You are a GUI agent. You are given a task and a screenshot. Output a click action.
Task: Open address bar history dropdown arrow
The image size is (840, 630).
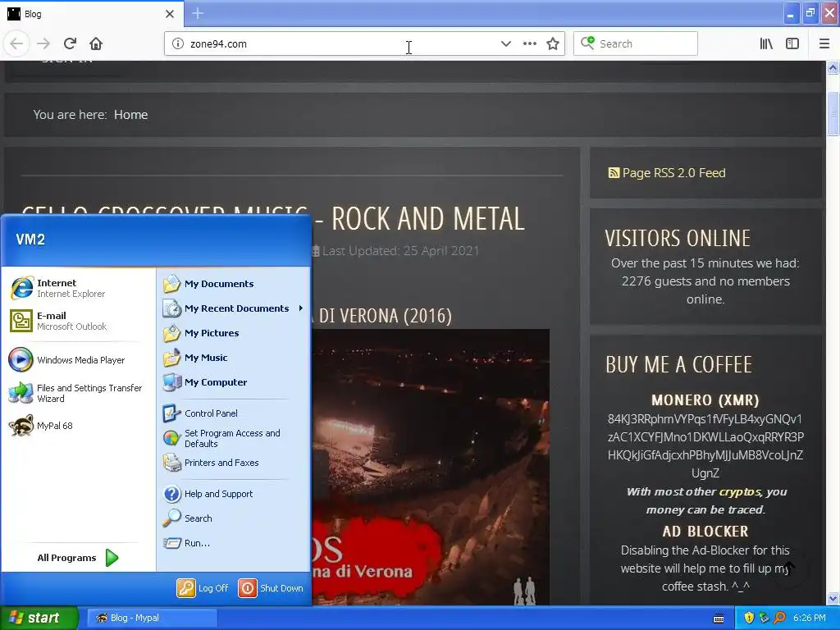pyautogui.click(x=505, y=43)
